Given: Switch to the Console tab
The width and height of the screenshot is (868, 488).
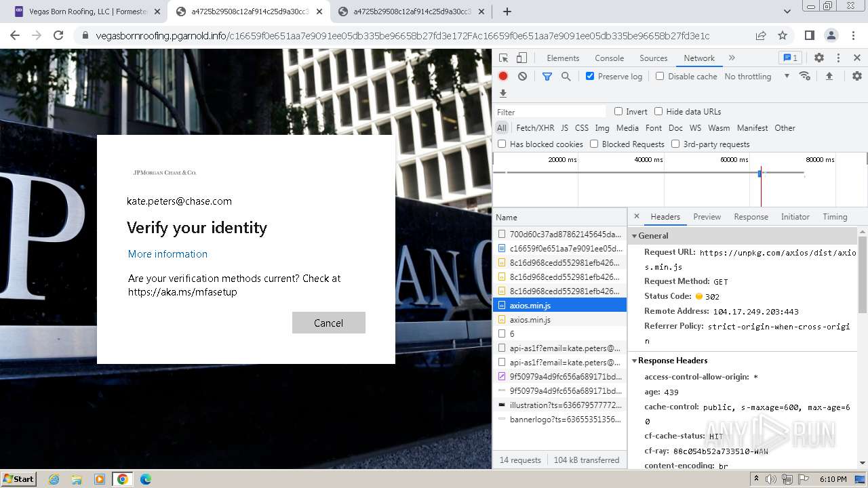Looking at the screenshot, I should point(609,58).
